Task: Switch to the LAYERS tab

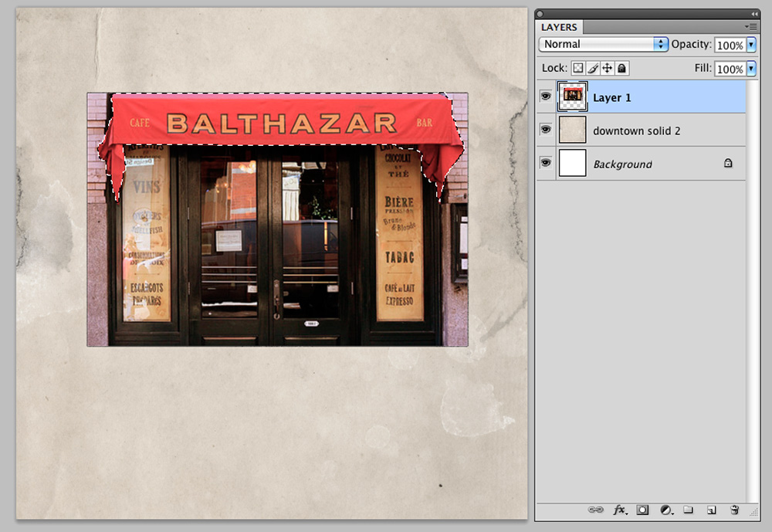Action: (559, 27)
